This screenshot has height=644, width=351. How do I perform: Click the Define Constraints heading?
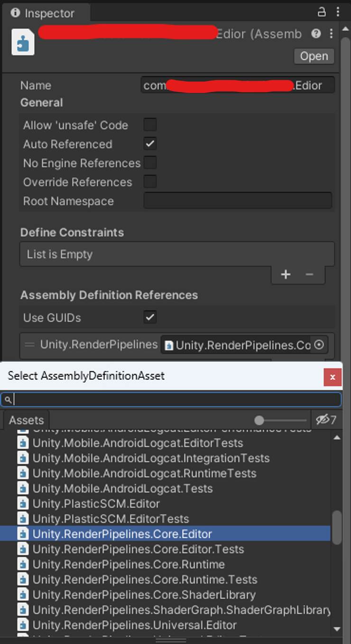[72, 232]
